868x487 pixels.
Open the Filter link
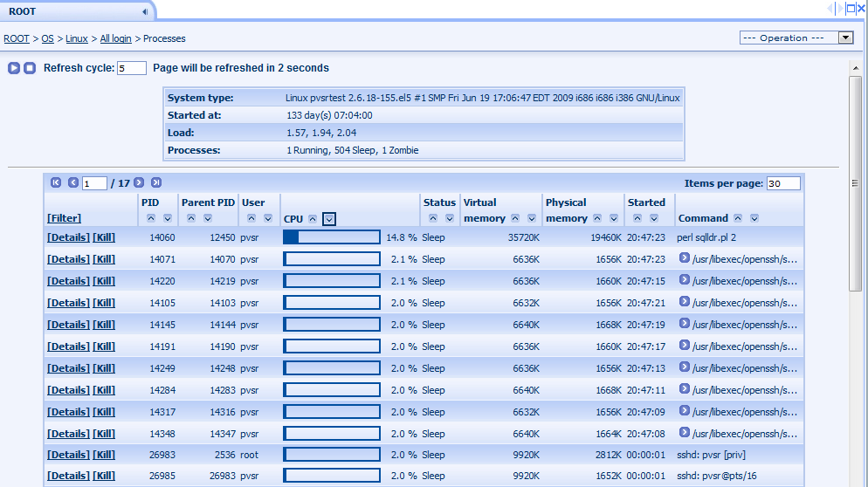click(x=65, y=218)
